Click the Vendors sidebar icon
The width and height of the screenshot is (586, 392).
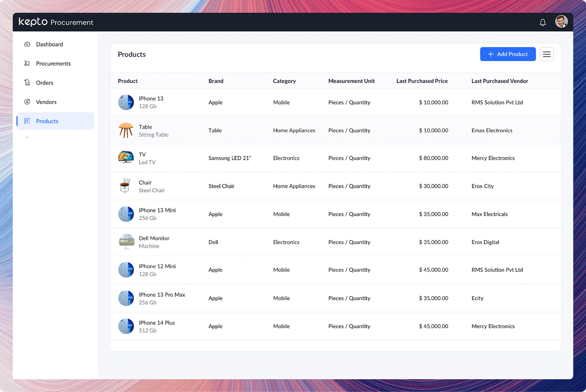tap(27, 102)
